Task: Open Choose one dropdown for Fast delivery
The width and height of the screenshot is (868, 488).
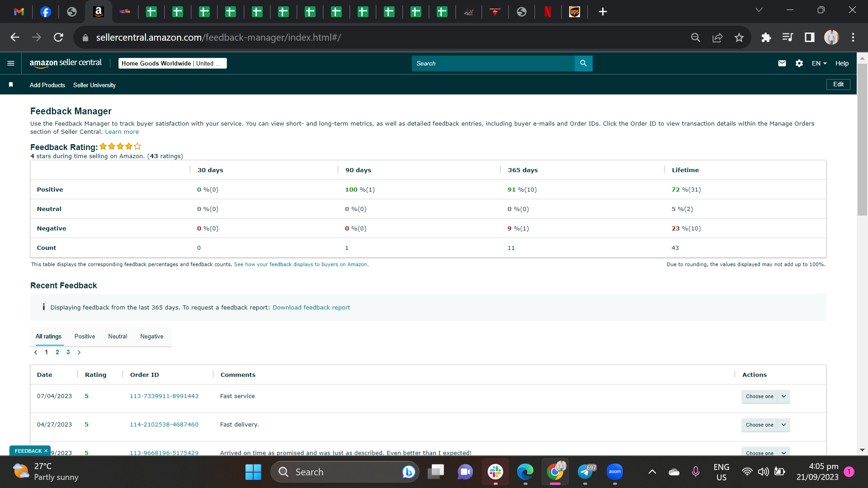Action: (x=759, y=425)
